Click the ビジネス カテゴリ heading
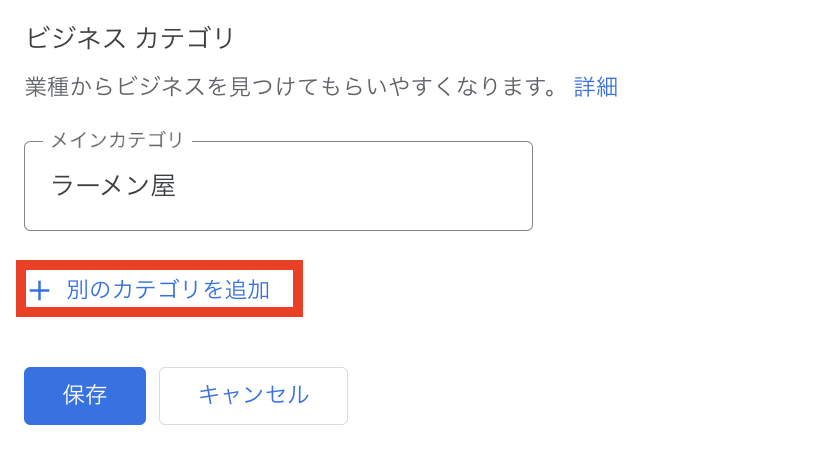Screen dimensions: 824x454 tap(130, 39)
